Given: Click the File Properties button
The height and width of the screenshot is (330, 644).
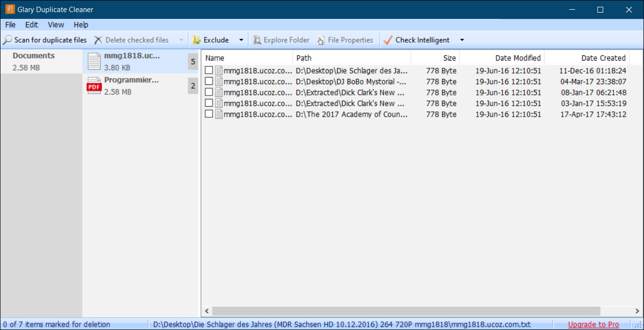Looking at the screenshot, I should [345, 40].
